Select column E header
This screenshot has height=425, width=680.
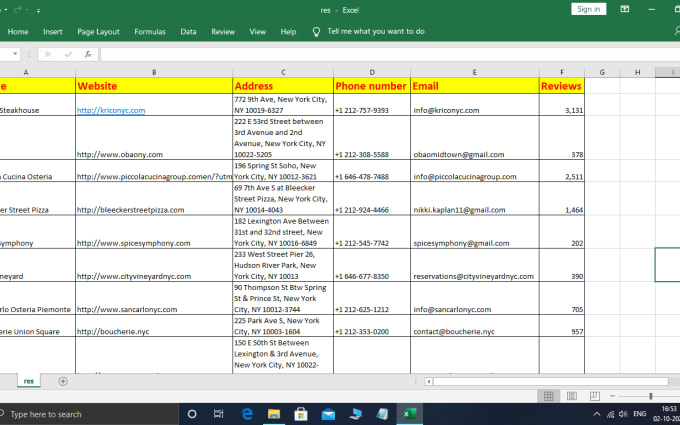475,72
